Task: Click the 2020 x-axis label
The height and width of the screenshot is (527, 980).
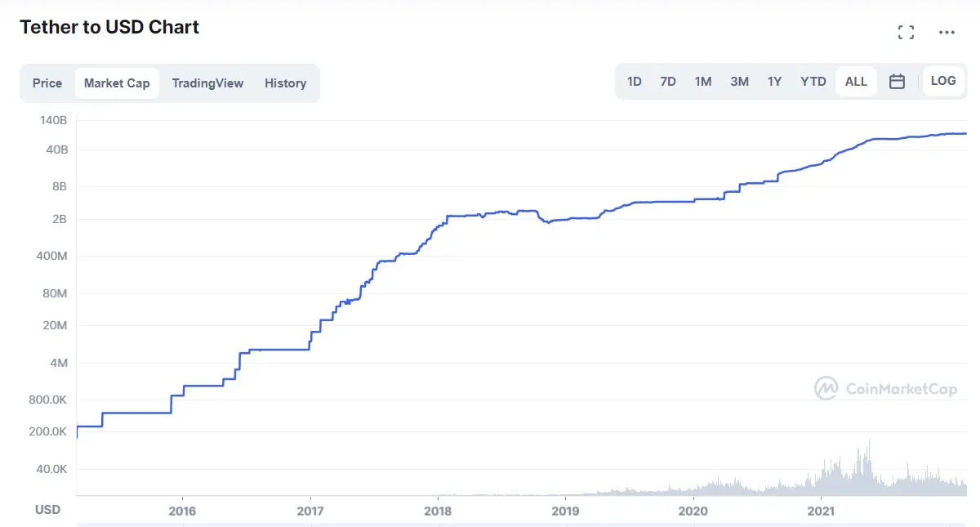Action: point(693,511)
